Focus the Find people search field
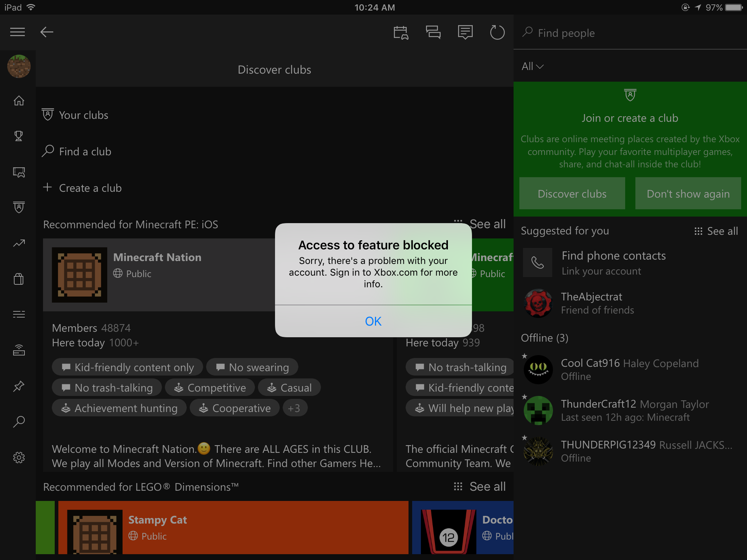 coord(630,33)
